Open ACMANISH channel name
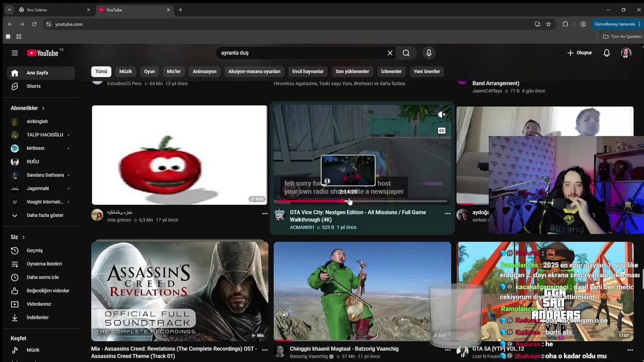The height and width of the screenshot is (362, 644). tap(302, 227)
